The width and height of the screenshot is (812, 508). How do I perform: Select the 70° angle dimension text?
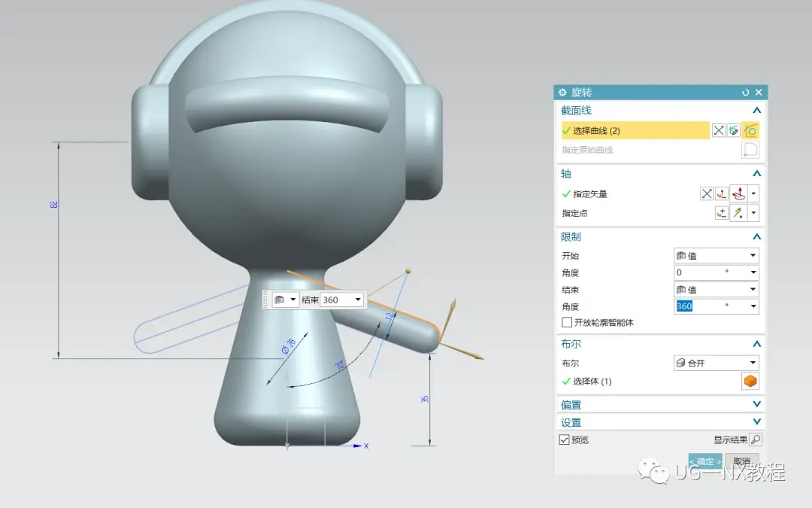tap(340, 365)
